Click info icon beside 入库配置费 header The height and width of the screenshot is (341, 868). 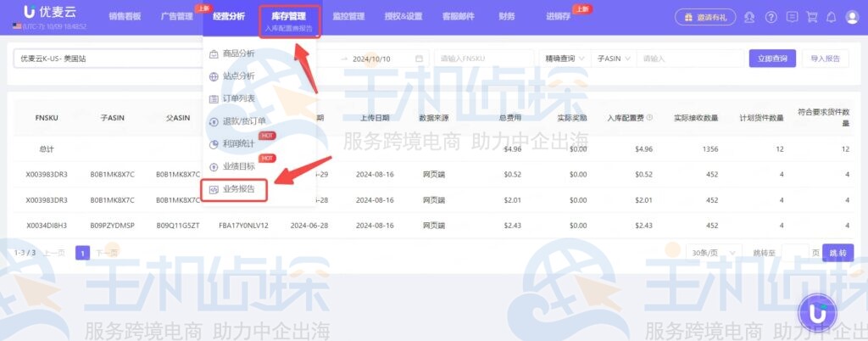coord(649,117)
